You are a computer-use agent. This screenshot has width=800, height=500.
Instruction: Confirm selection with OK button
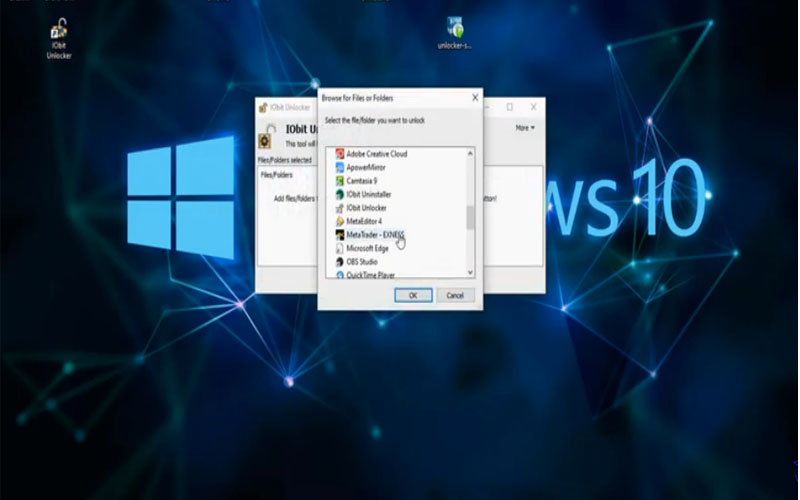(x=413, y=295)
